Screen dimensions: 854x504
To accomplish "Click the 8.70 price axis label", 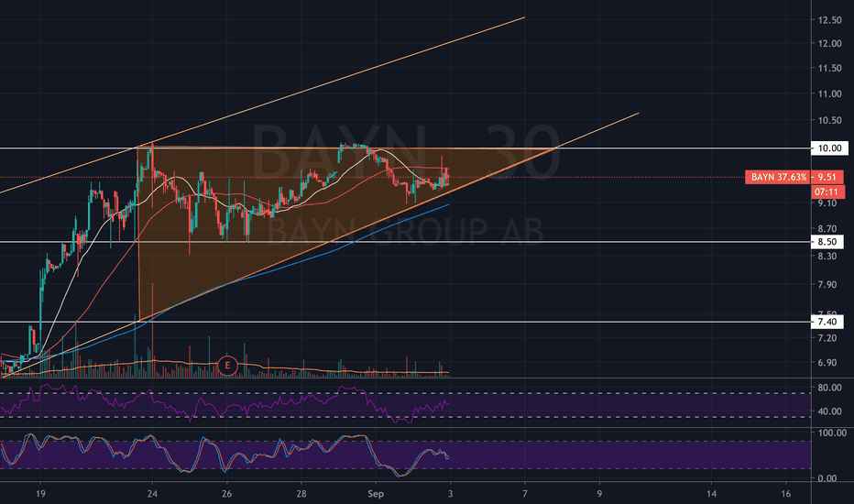I will 827,229.
